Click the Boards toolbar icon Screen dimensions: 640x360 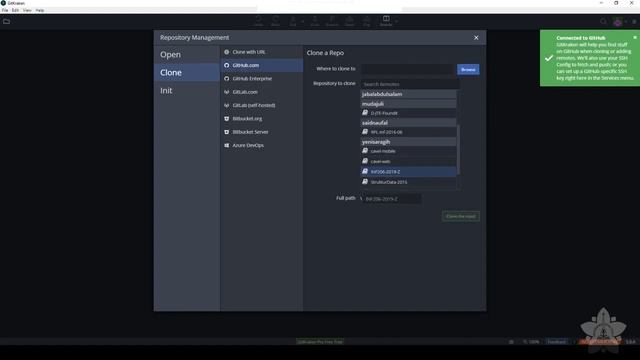[x=386, y=21]
